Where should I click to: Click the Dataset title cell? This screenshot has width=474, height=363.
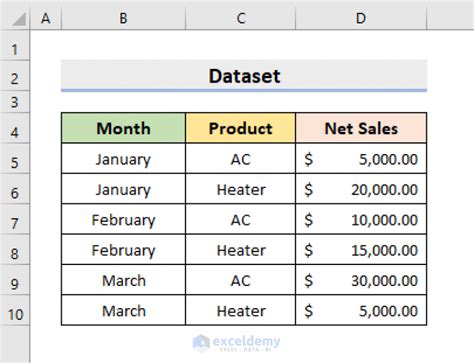pos(244,76)
